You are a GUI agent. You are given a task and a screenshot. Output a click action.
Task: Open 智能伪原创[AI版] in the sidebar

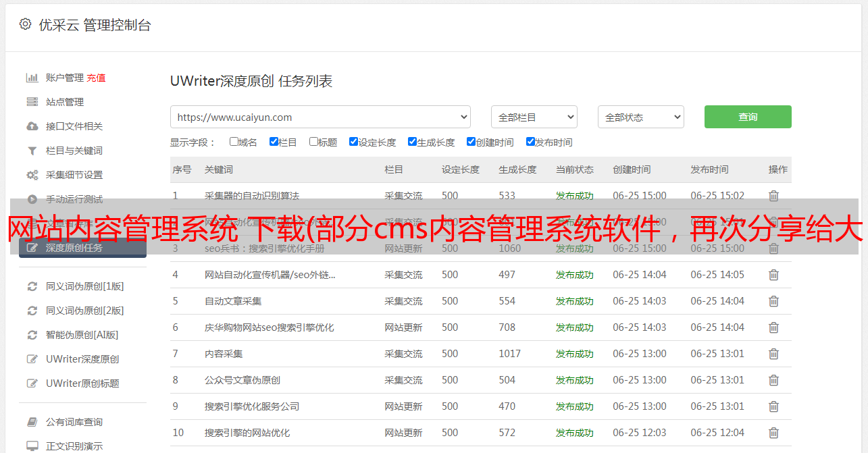(x=82, y=335)
